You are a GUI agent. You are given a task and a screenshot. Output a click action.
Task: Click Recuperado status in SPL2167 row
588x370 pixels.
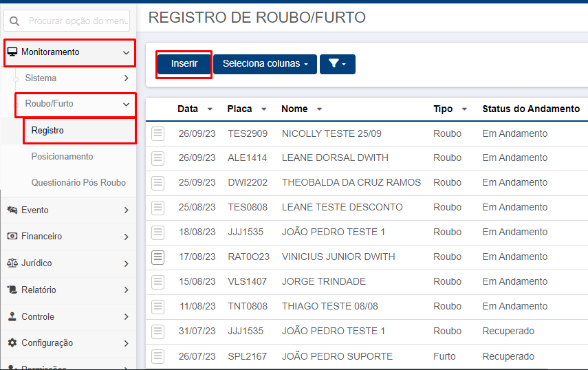508,356
